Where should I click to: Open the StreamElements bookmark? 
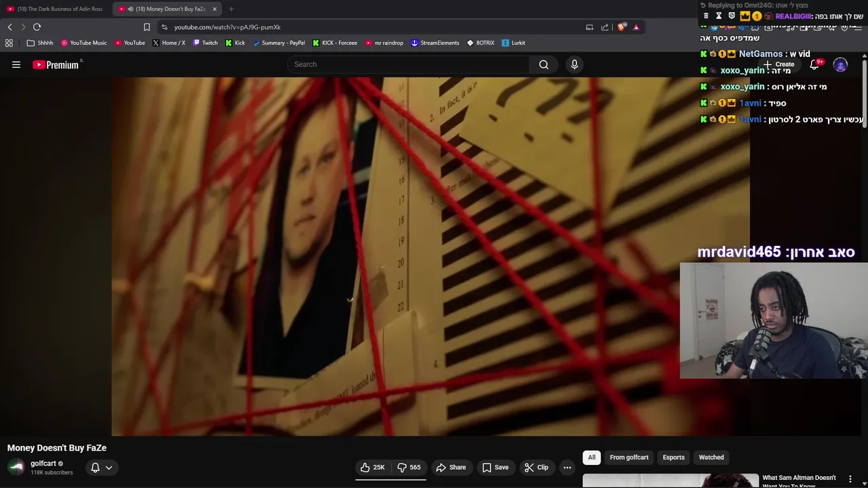pos(435,43)
